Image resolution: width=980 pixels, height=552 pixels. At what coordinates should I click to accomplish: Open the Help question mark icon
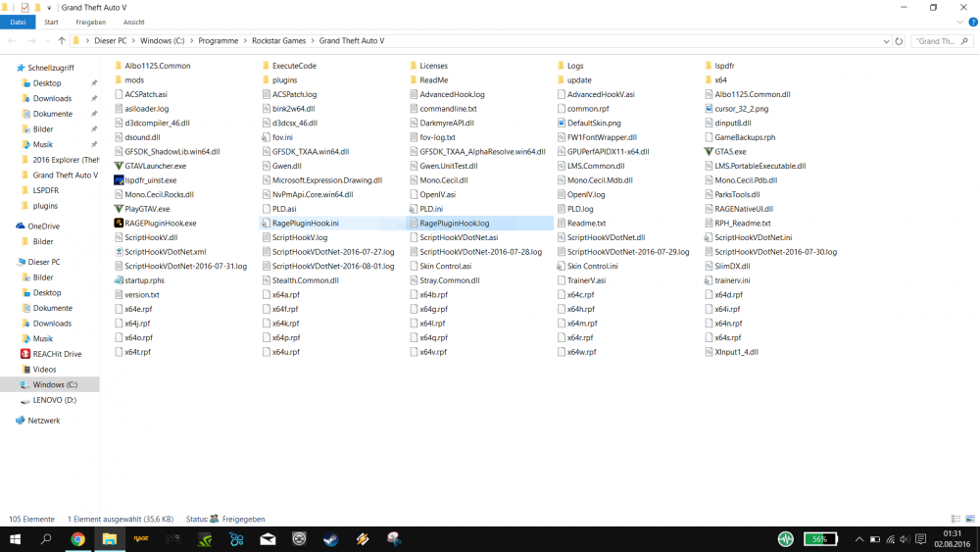[972, 22]
